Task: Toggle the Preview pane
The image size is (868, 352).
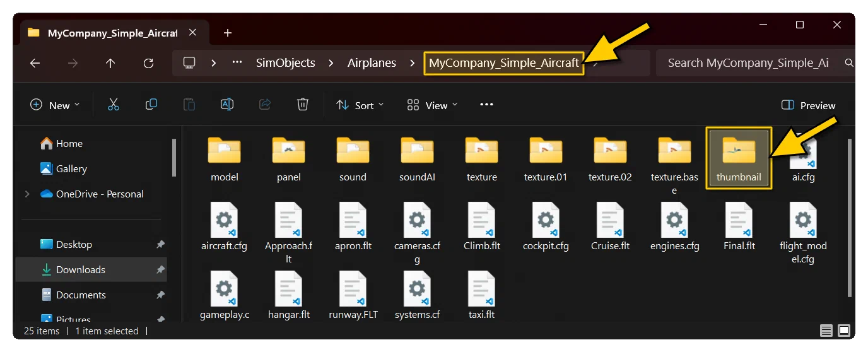Action: 808,105
